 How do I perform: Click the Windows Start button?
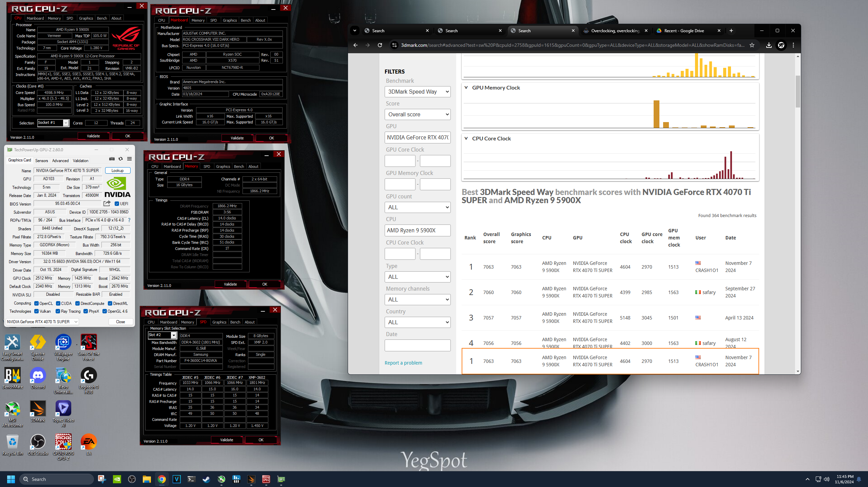(11, 479)
